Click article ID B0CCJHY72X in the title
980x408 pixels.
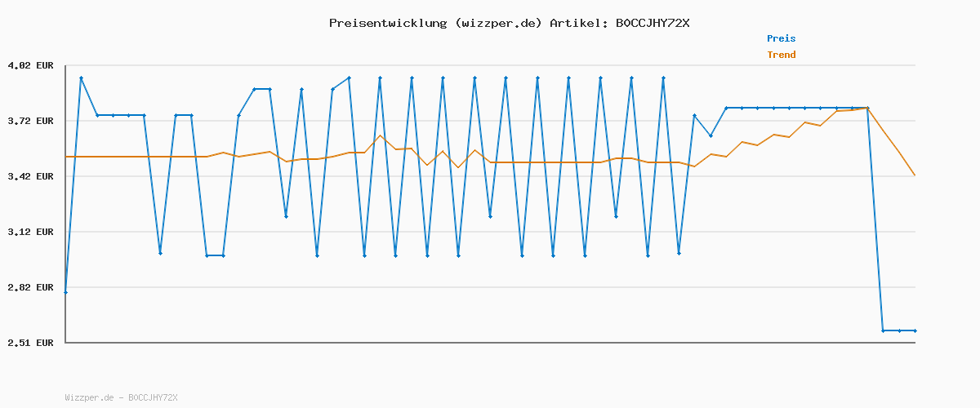(652, 23)
